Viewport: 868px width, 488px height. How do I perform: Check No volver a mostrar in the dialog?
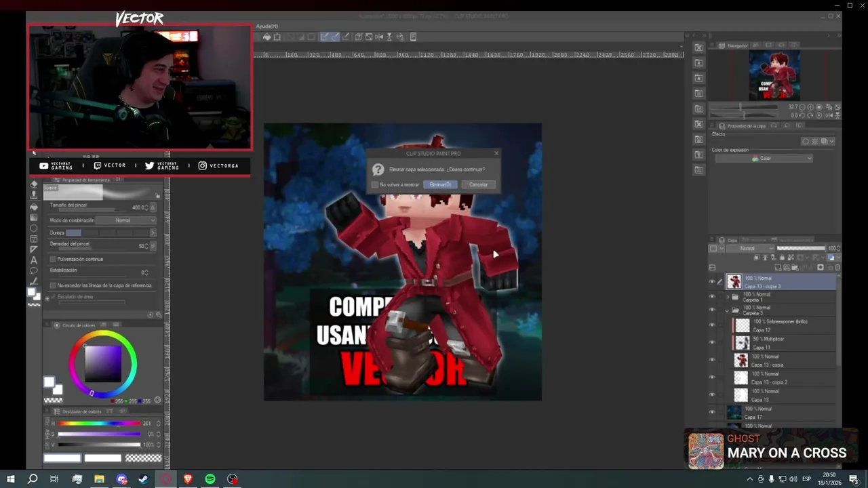click(x=375, y=184)
